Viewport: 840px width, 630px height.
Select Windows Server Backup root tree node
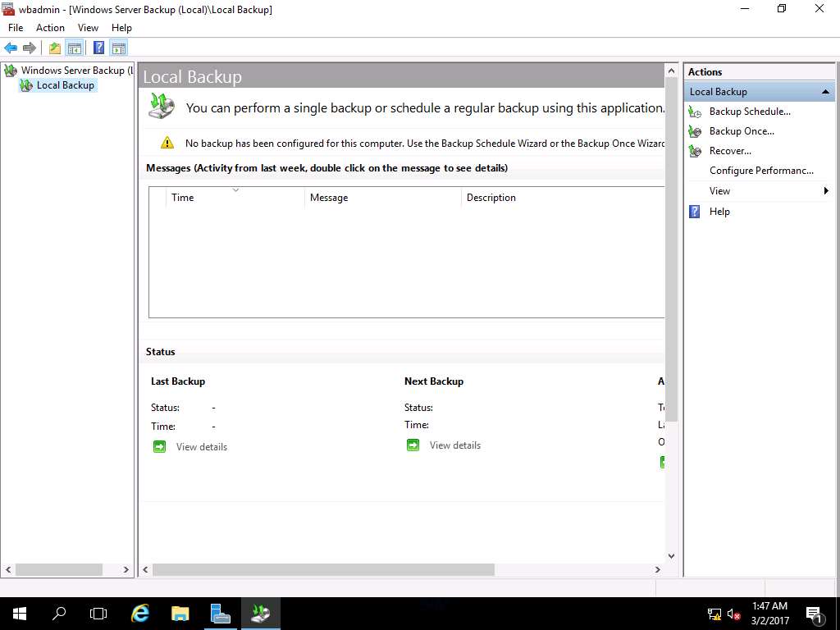pos(69,71)
